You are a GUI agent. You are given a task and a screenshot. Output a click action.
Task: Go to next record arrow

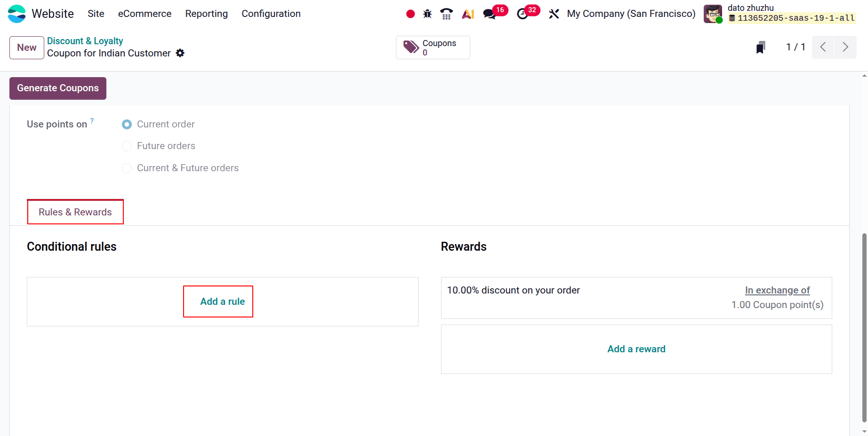click(x=845, y=47)
